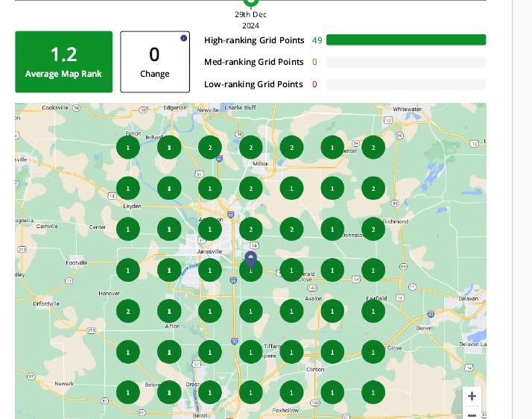Click the Med-ranking Grid Points bar

[406, 62]
